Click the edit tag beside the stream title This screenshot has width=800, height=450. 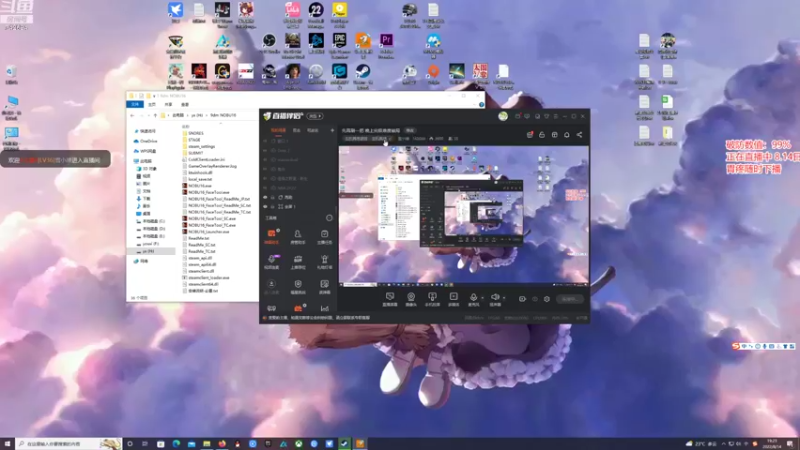[x=410, y=131]
